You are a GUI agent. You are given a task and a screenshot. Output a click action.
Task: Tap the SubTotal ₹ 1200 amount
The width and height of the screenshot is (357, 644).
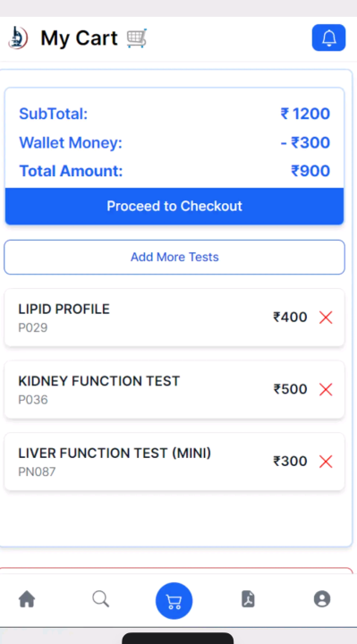pyautogui.click(x=305, y=114)
